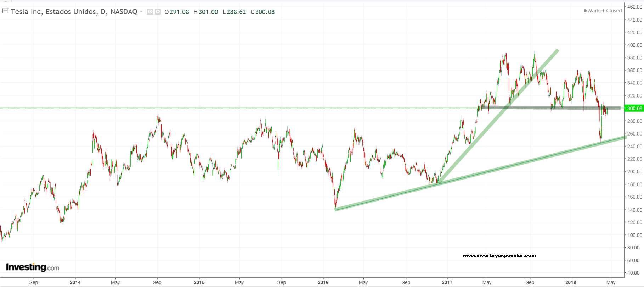Select the Market Closed status text
This screenshot has height=287, width=644.
605,11
